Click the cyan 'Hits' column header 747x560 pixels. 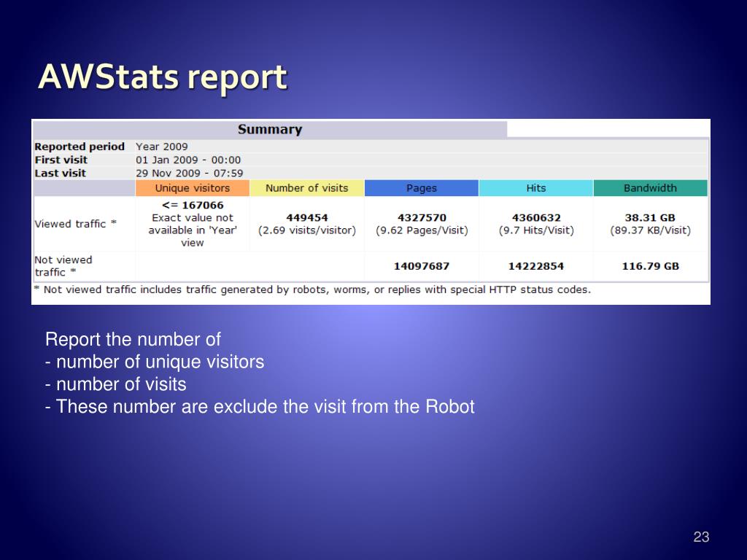(536, 188)
